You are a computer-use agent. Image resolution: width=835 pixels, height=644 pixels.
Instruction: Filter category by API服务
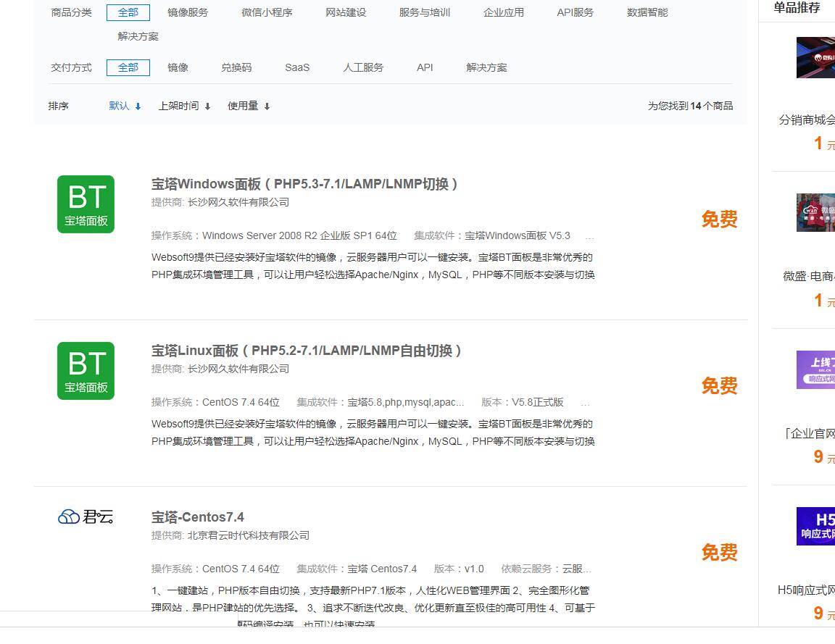click(575, 12)
